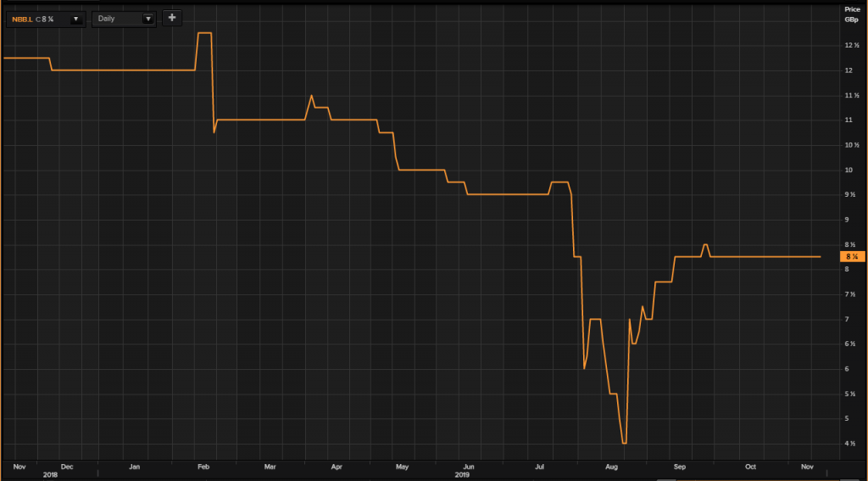The width and height of the screenshot is (868, 481).
Task: Click the Oct month label on time axis
Action: [x=751, y=467]
